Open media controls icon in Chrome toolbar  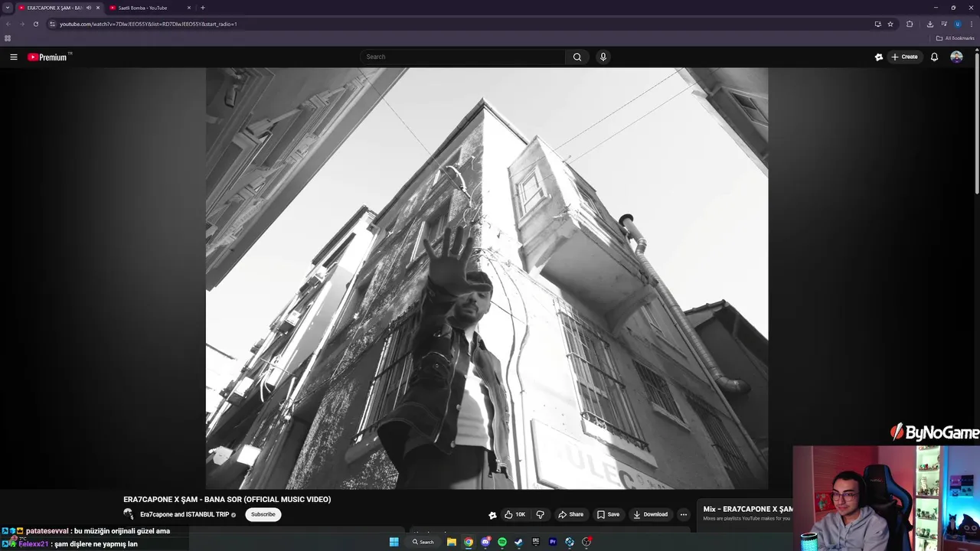click(944, 24)
